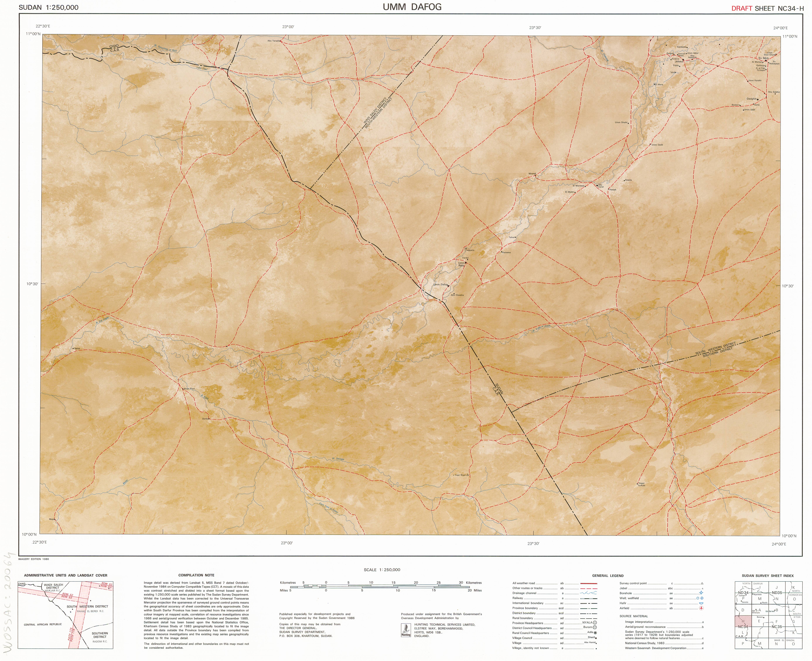Click the Well wellfield circle symbols

(x=700, y=598)
